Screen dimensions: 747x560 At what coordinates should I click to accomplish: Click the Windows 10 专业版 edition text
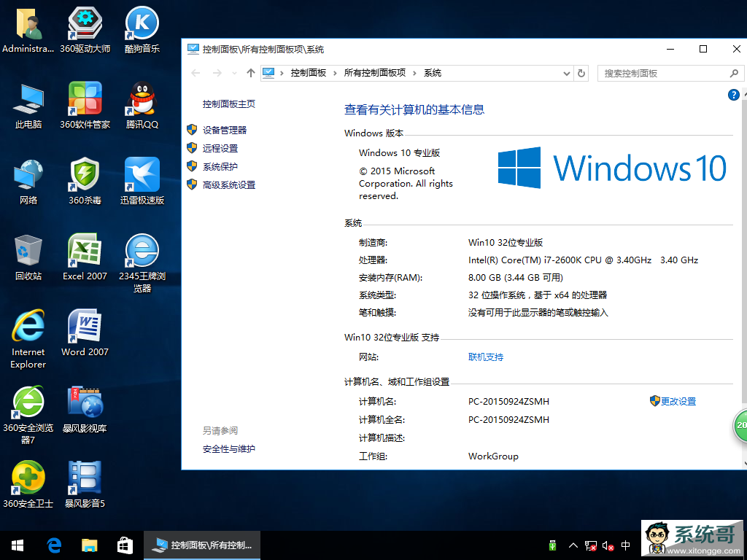click(x=399, y=153)
